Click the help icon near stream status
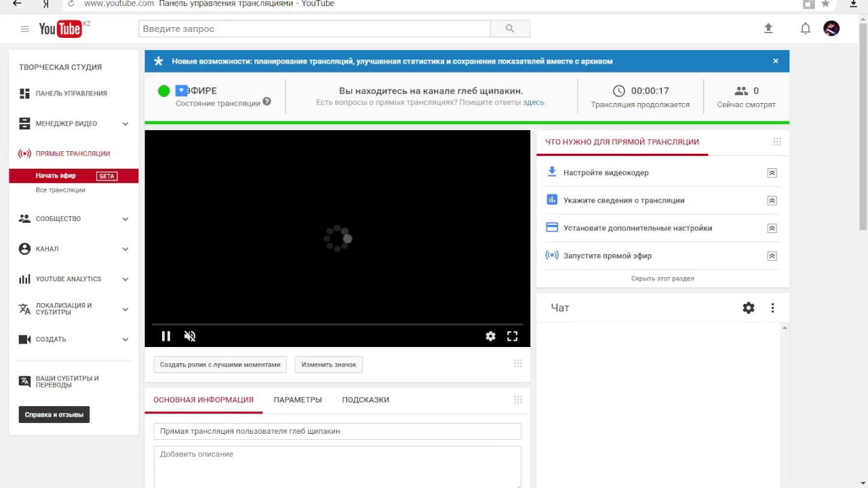This screenshot has height=488, width=868. click(267, 102)
